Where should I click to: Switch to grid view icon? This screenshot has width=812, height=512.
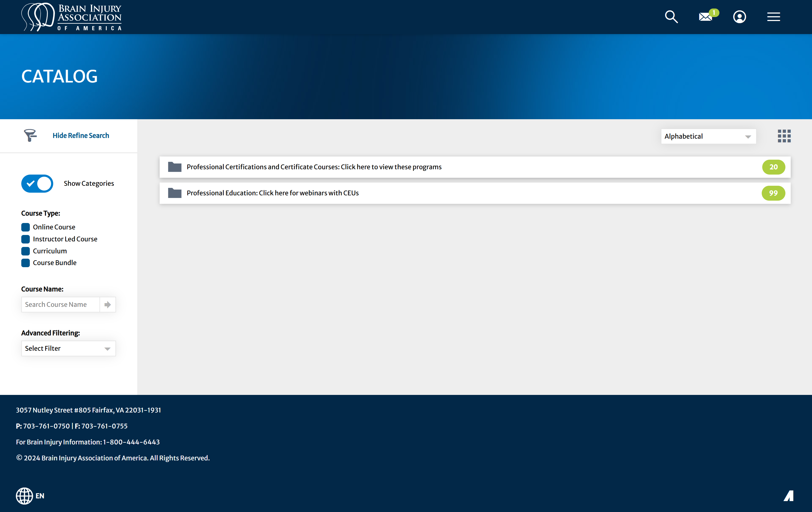coord(784,136)
